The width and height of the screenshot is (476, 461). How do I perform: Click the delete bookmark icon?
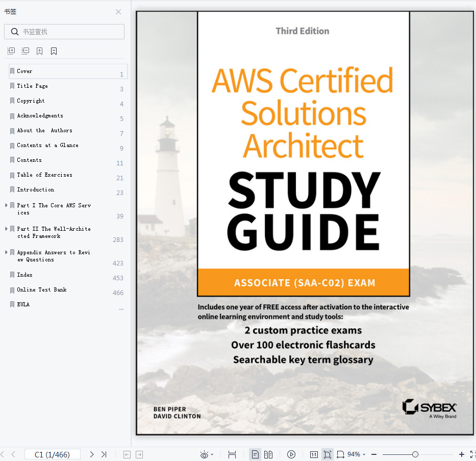coord(54,51)
